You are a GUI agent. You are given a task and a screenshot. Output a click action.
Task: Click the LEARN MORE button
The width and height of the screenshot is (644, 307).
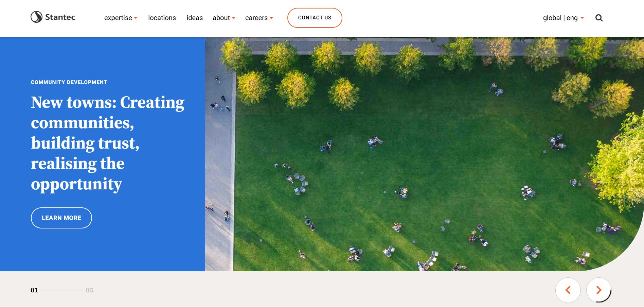(x=61, y=218)
